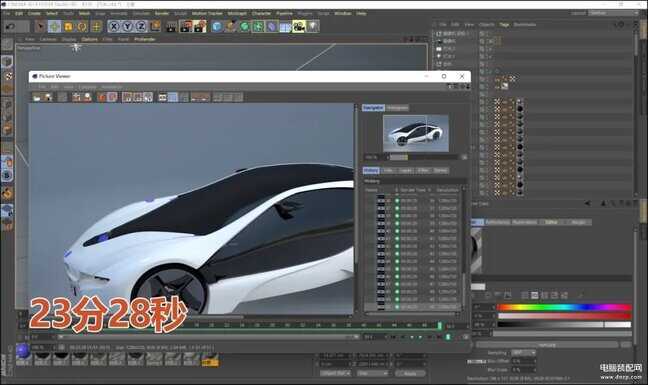Toggle the Z axis lock icon

coord(141,27)
